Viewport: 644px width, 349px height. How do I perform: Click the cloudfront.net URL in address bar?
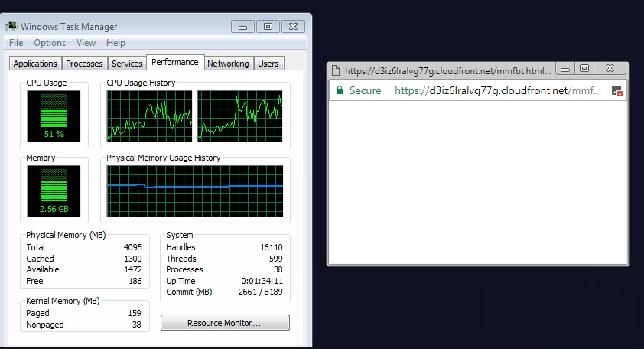click(498, 90)
